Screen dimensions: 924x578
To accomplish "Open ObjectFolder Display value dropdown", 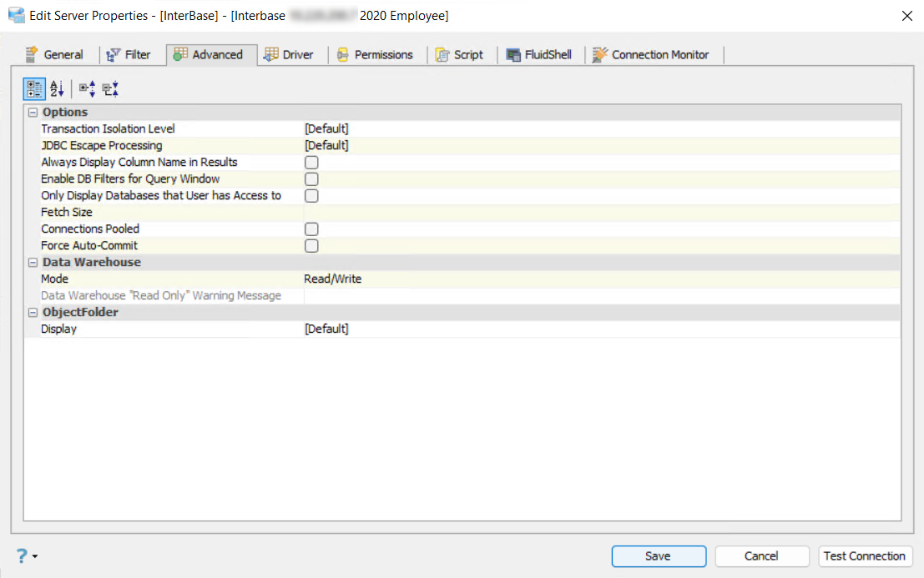I will pos(602,329).
